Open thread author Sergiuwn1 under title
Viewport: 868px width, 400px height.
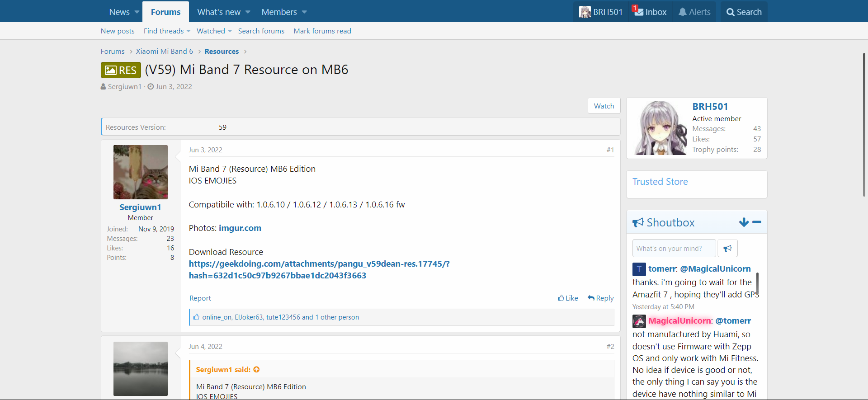coord(124,87)
